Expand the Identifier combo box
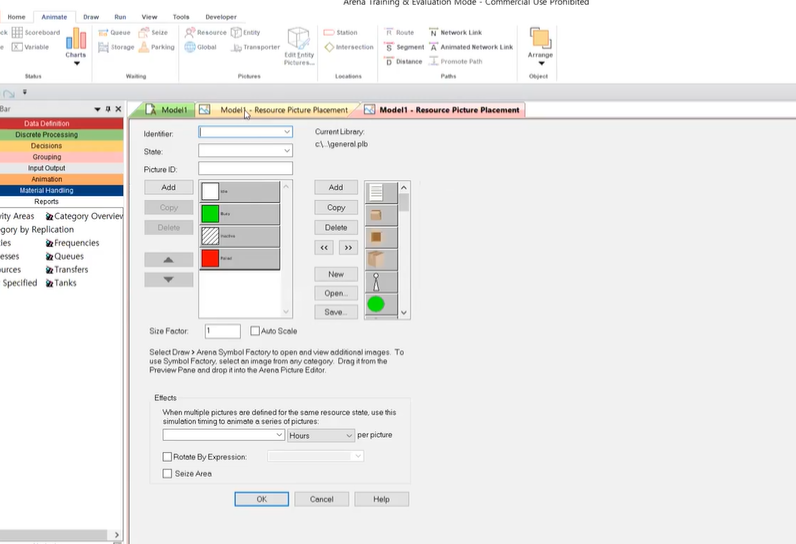The image size is (796, 544). (x=287, y=132)
